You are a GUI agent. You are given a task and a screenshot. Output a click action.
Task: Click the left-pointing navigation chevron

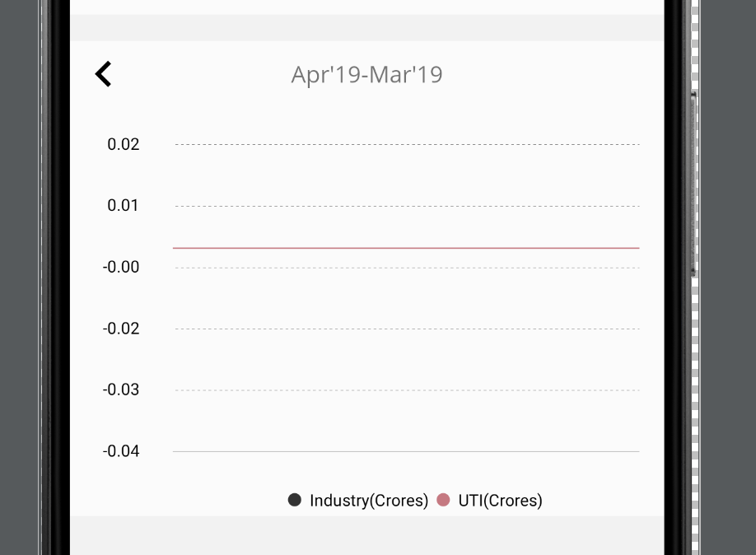[x=103, y=73]
